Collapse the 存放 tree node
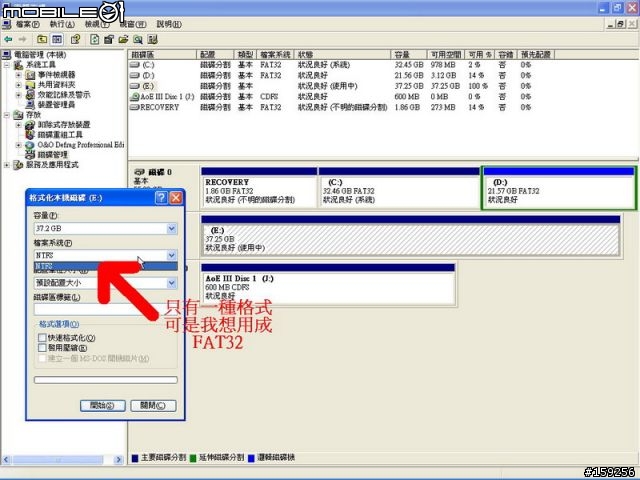640x480 pixels. tap(7, 115)
